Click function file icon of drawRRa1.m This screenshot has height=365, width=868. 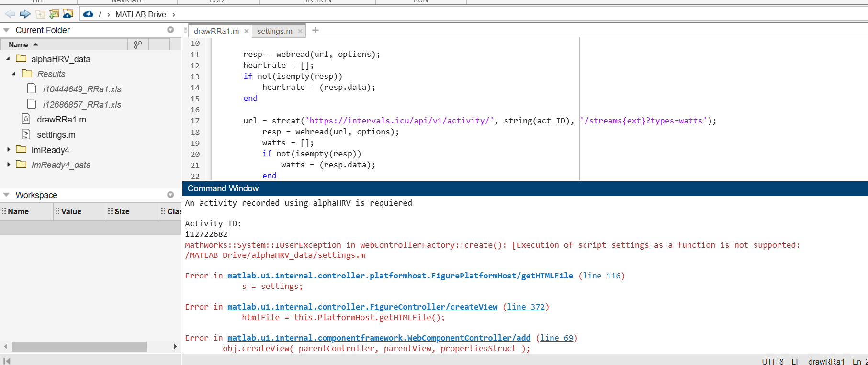[x=26, y=119]
